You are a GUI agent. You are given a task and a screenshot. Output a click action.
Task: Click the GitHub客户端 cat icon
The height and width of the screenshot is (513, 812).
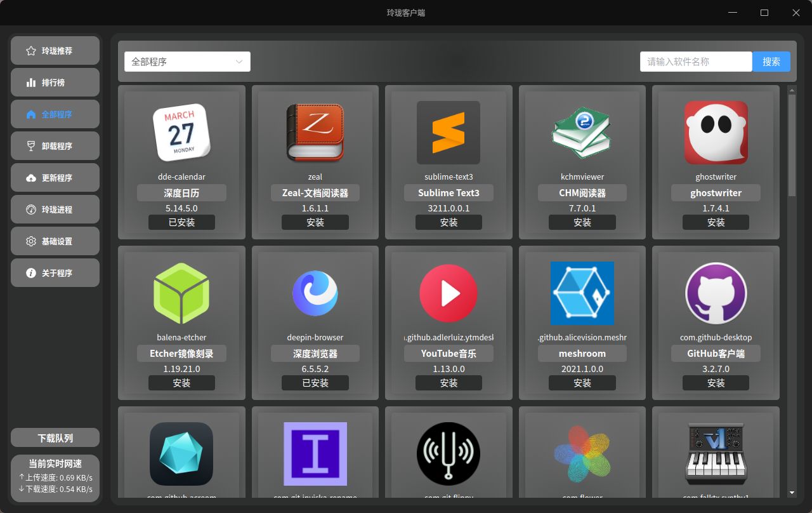[x=716, y=293]
